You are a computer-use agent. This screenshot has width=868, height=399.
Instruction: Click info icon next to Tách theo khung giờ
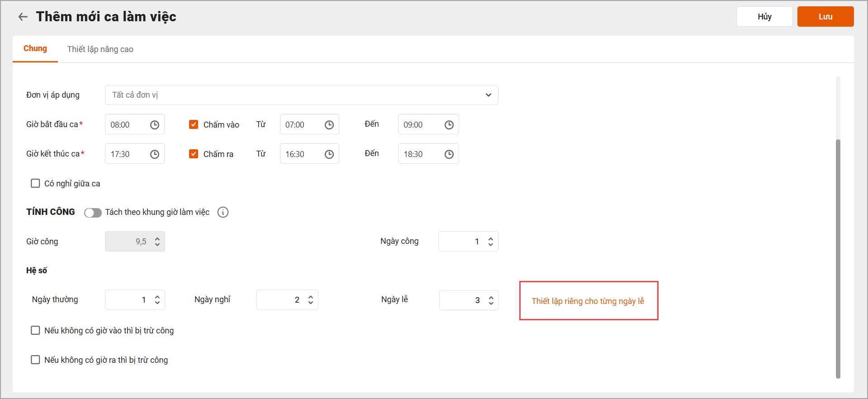(223, 212)
